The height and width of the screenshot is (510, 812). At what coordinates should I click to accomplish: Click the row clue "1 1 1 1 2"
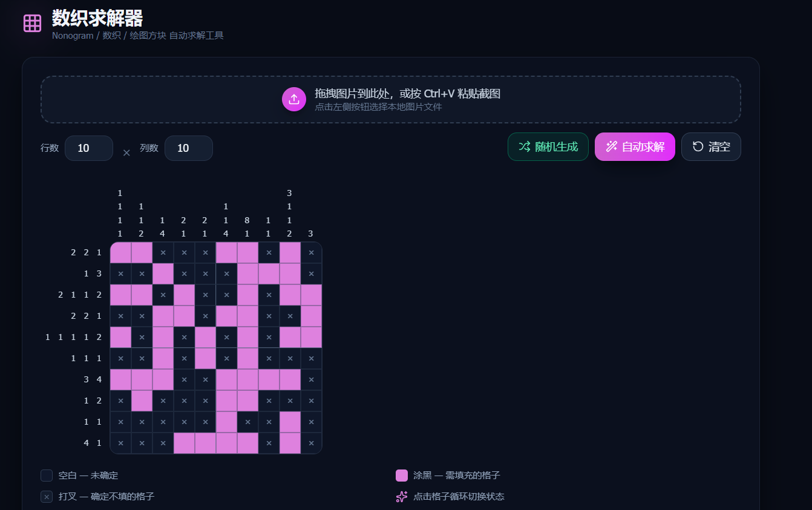pyautogui.click(x=73, y=337)
